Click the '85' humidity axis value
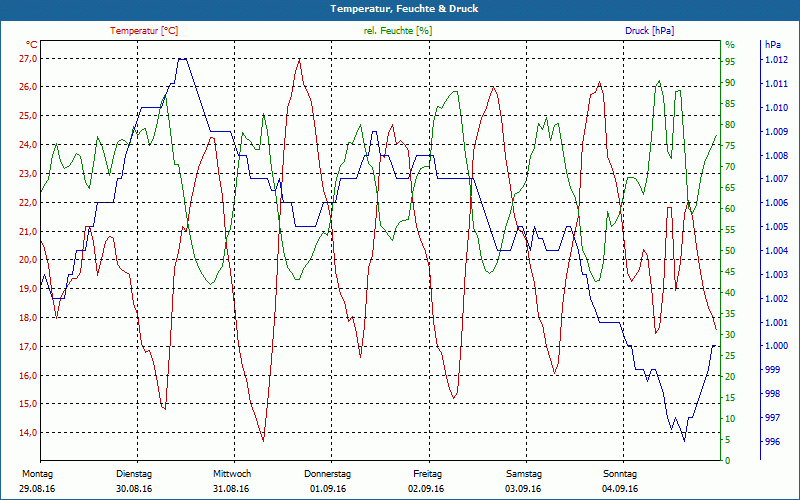The image size is (800, 500). [x=730, y=104]
